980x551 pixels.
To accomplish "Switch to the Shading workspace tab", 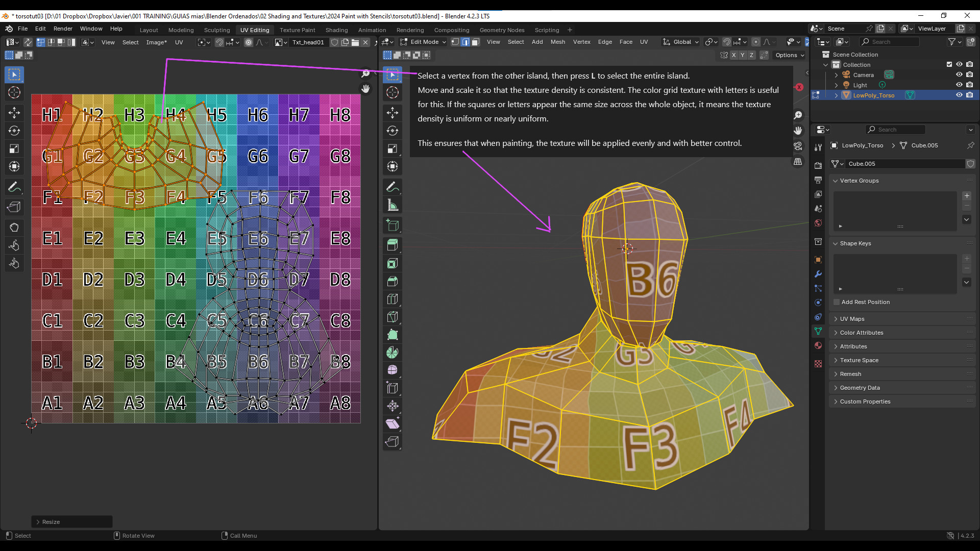I will (x=336, y=30).
